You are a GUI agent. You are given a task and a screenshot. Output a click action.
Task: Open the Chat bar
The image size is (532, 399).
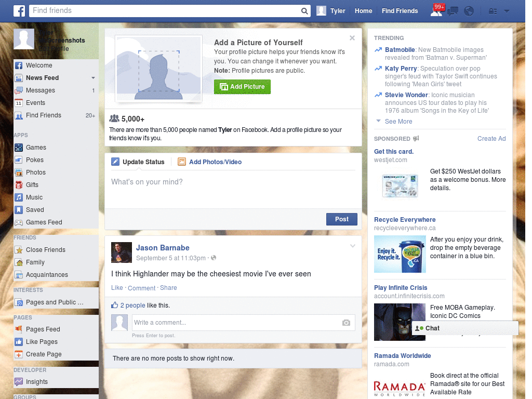point(465,328)
